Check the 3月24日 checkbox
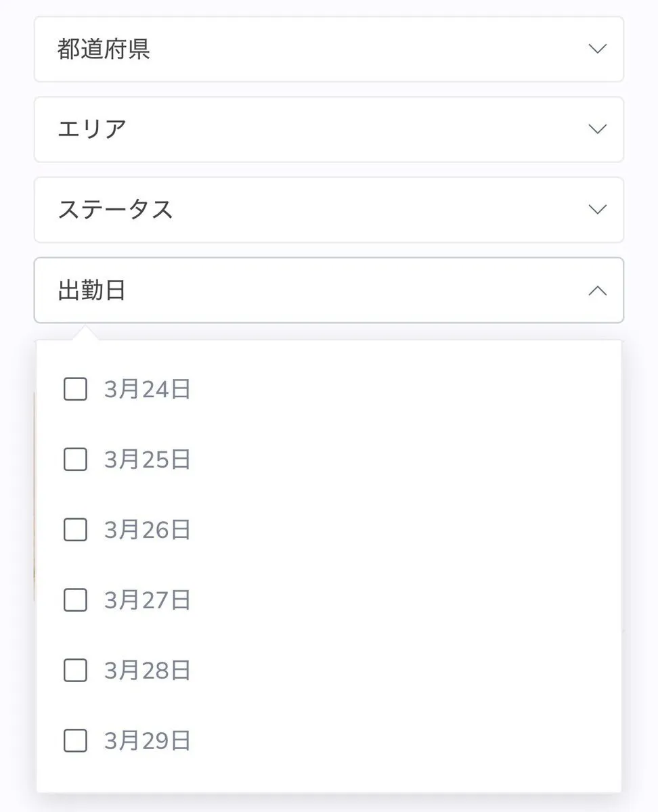This screenshot has width=658, height=812. pos(75,390)
